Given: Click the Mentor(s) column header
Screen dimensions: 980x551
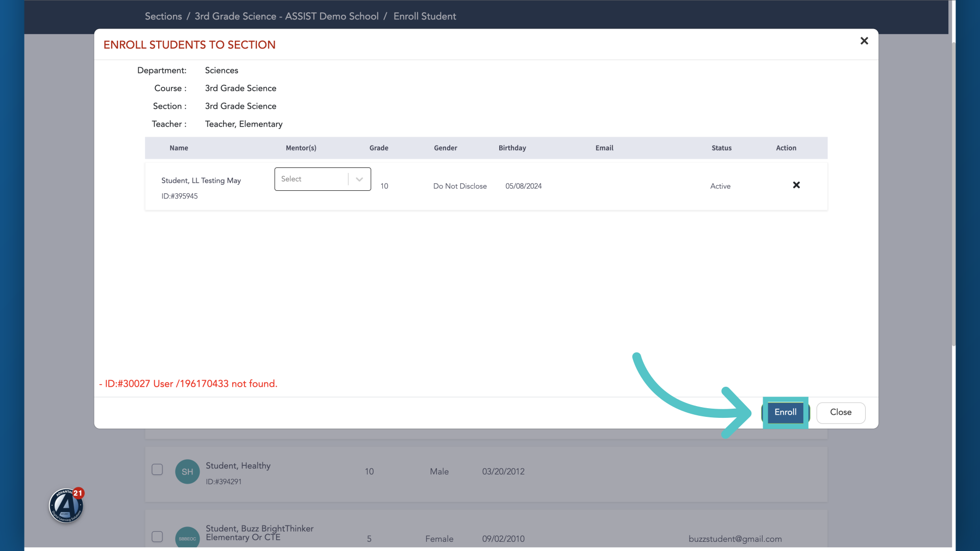Looking at the screenshot, I should [x=301, y=148].
